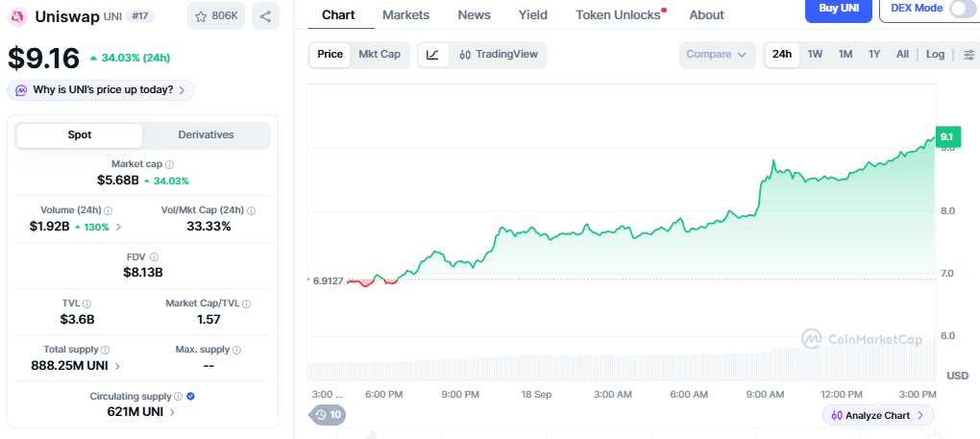Viewport: 980px width, 439px height.
Task: Switch to Spot data
Action: pyautogui.click(x=80, y=135)
